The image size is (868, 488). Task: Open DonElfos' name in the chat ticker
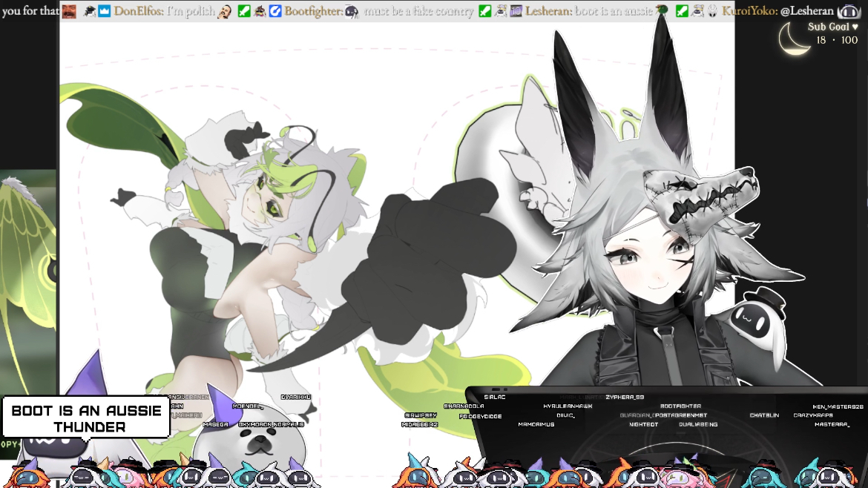(138, 10)
